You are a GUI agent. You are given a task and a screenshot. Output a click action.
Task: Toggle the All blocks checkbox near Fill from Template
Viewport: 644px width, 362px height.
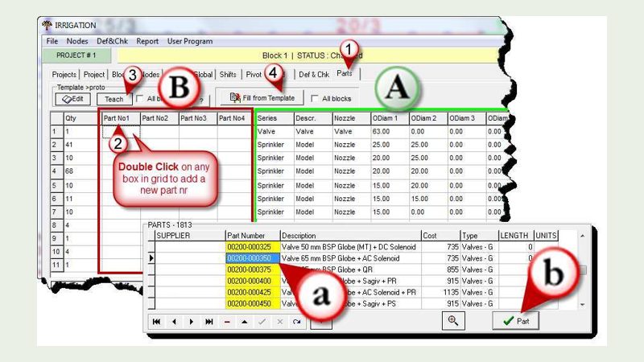click(315, 98)
